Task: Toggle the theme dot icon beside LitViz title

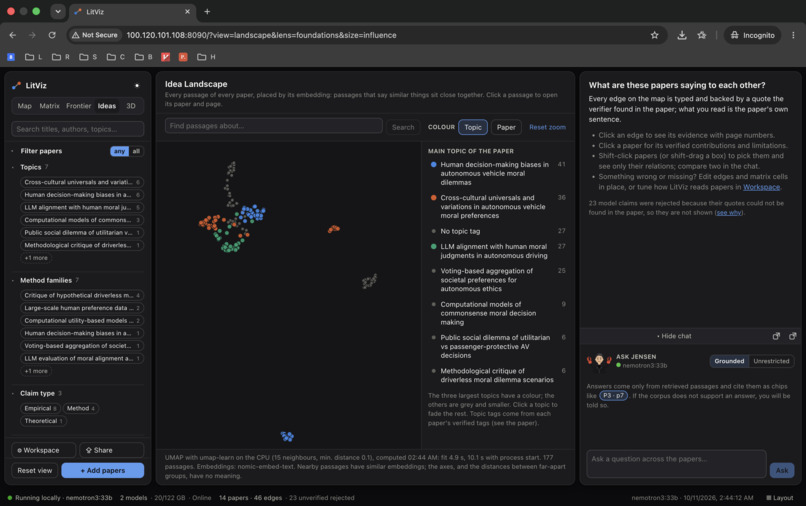Action: [x=137, y=85]
